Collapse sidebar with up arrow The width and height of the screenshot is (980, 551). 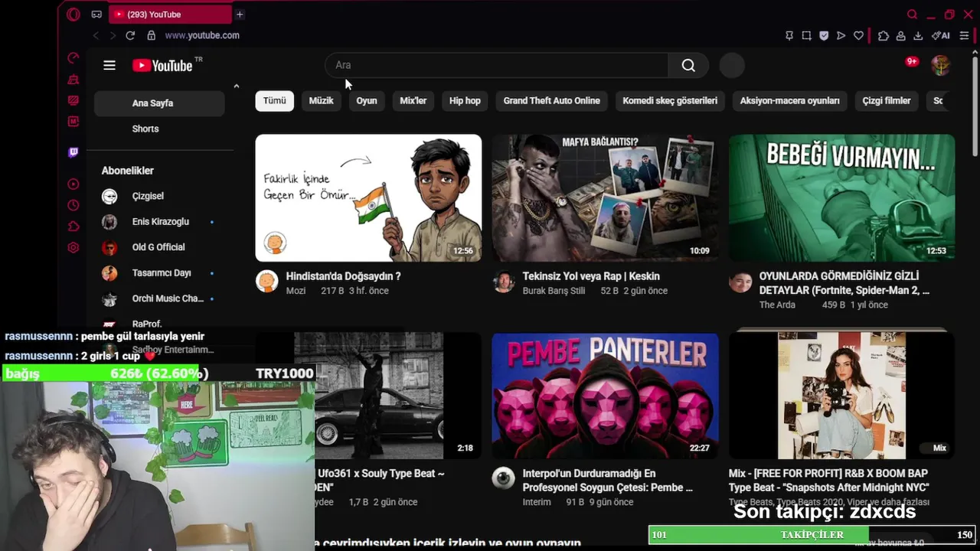(x=237, y=86)
